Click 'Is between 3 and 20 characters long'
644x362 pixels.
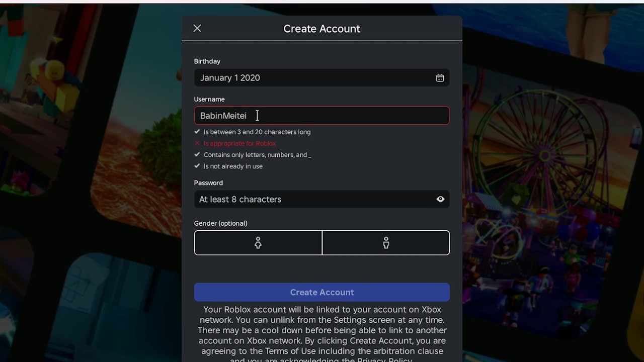tap(257, 132)
